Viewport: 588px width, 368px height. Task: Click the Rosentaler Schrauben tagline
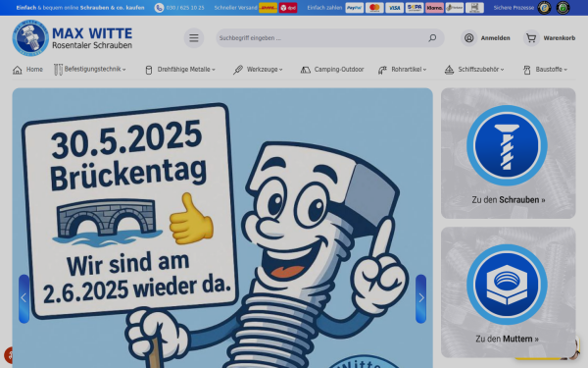92,45
